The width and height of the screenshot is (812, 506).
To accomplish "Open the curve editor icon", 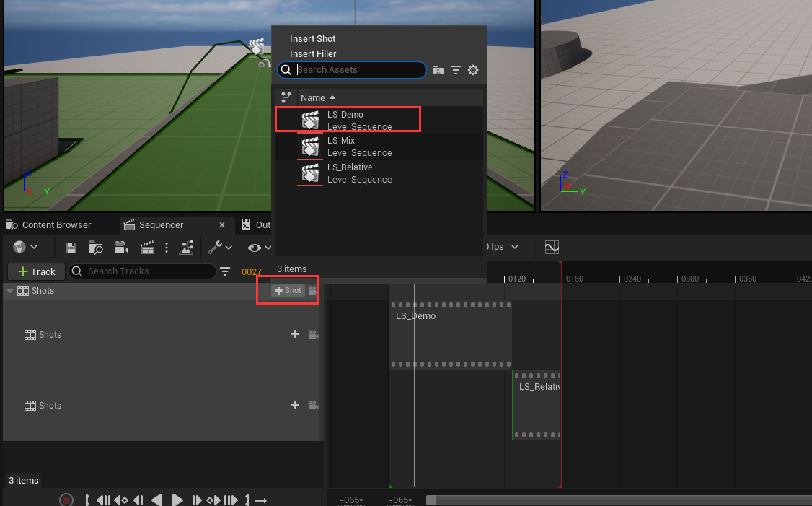I will tap(552, 247).
